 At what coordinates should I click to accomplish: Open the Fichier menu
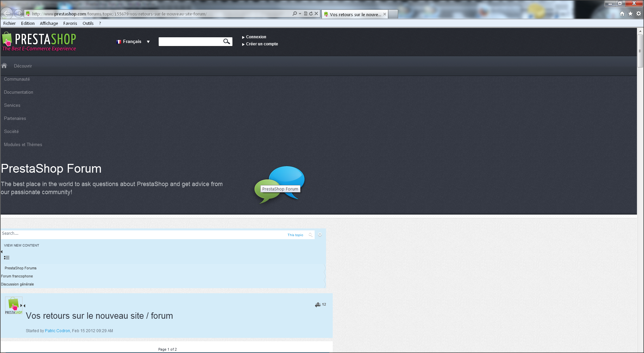coord(9,24)
